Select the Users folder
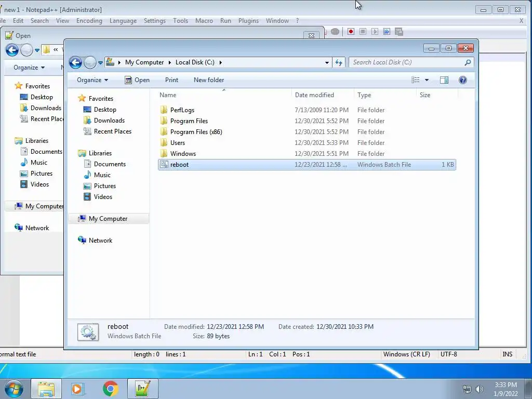The image size is (532, 399). click(x=307, y=142)
